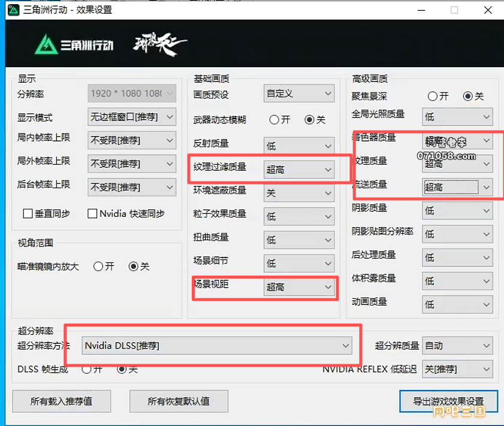Enable the 垂直同步 checkbox

click(28, 214)
